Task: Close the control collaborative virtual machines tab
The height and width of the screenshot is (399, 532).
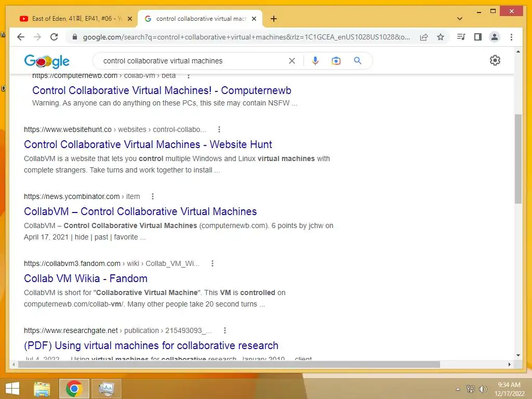Action: 254,19
